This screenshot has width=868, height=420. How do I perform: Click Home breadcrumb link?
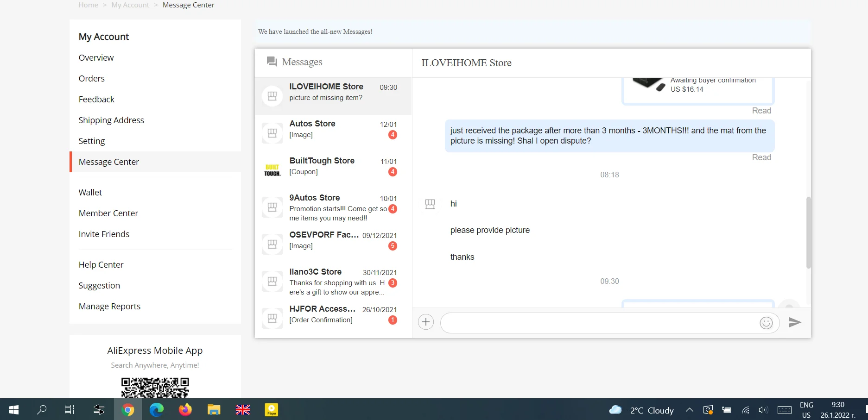[x=89, y=5]
